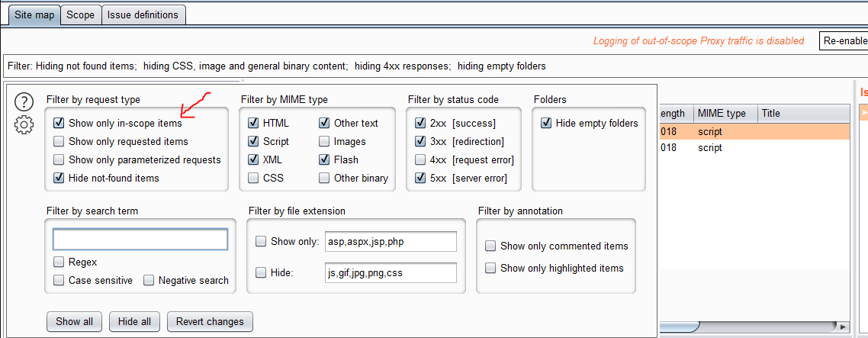The height and width of the screenshot is (338, 868).
Task: Enable 4xx request error status filter
Action: click(x=420, y=159)
